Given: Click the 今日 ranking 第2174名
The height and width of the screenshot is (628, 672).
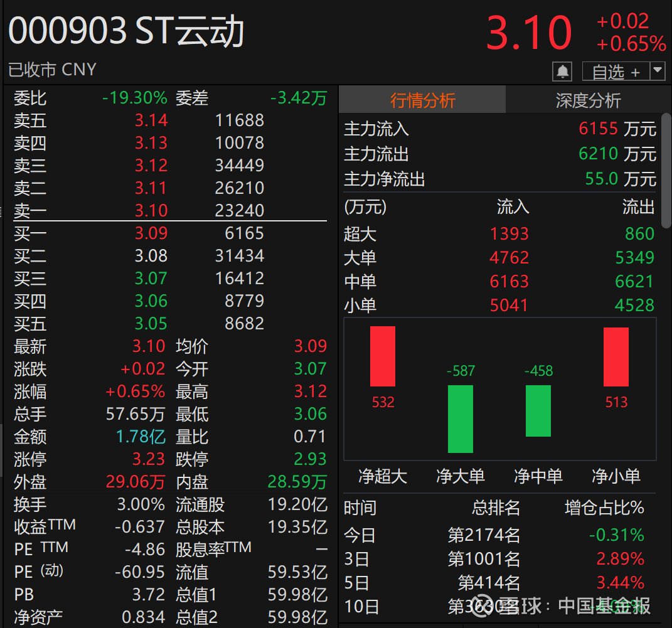Looking at the screenshot, I should [x=484, y=535].
